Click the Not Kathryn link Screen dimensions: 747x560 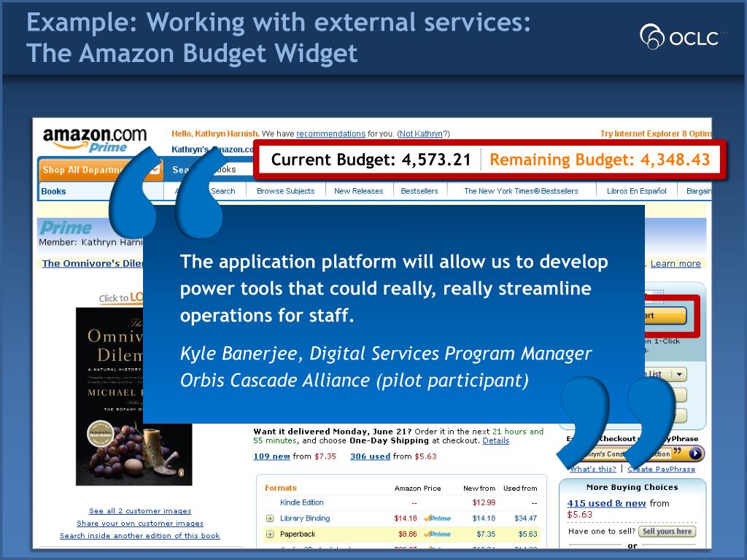tap(421, 134)
